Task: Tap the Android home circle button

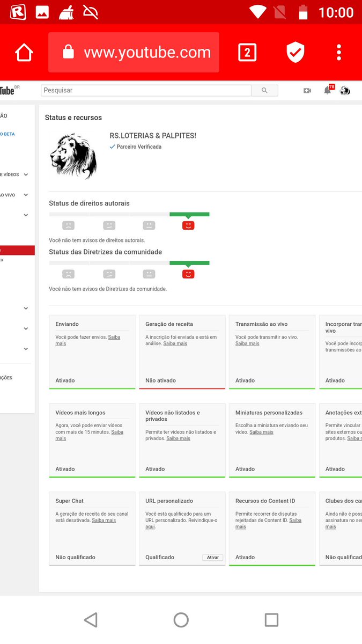Action: [x=181, y=620]
